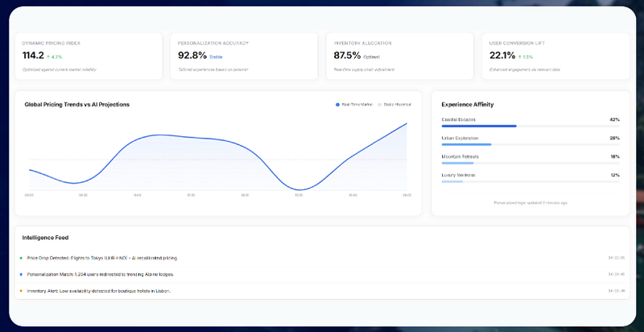The height and width of the screenshot is (332, 644).
Task: Select the Urban Exploration affinity bar
Action: pos(530,144)
